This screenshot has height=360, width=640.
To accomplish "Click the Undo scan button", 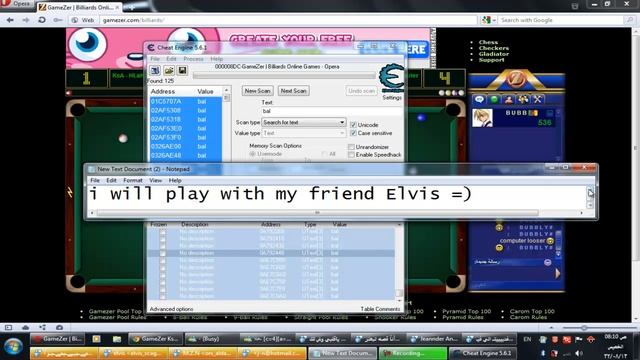I will coord(361,91).
